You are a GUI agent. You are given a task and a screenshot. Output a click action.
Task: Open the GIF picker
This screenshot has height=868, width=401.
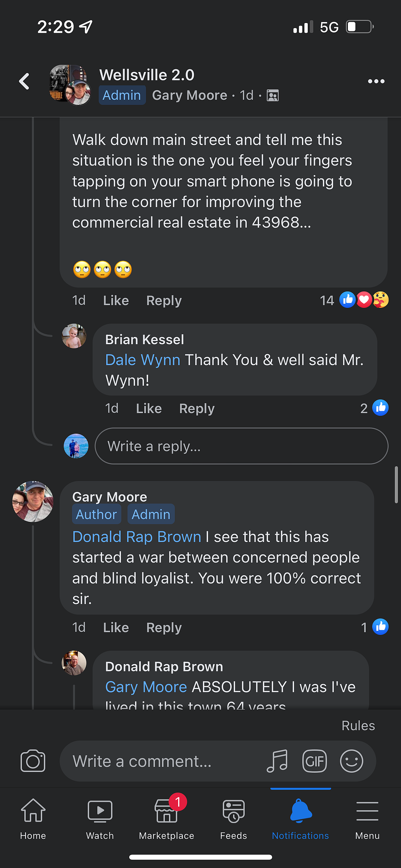click(314, 761)
